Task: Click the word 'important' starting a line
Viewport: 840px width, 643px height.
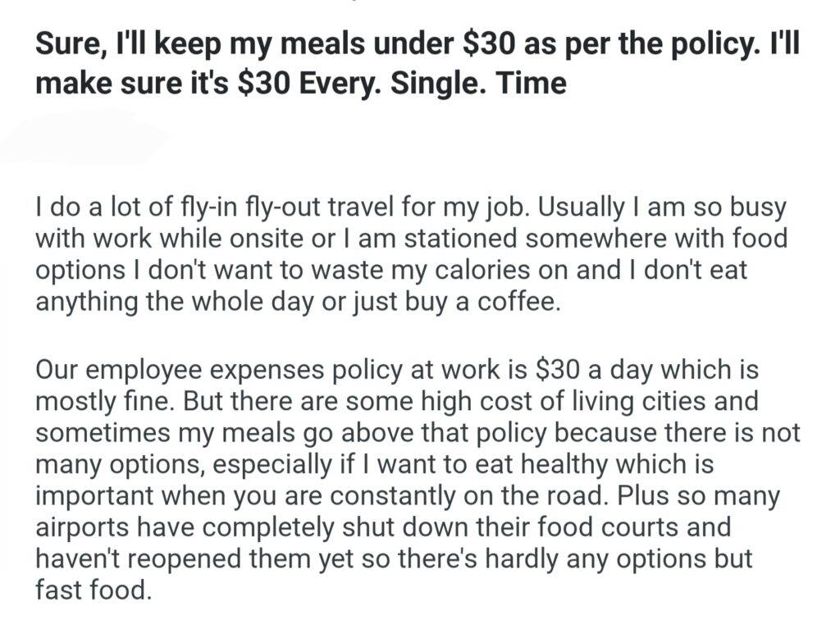Action: (x=101, y=495)
